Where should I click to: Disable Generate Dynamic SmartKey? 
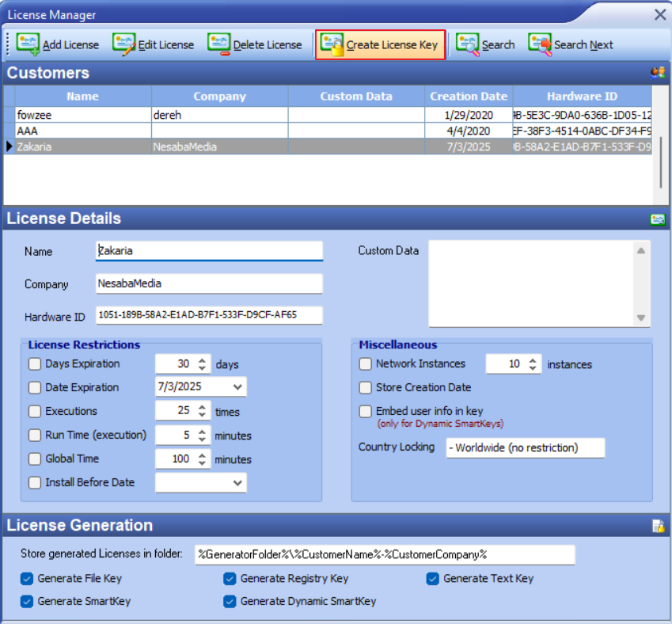coord(230,602)
